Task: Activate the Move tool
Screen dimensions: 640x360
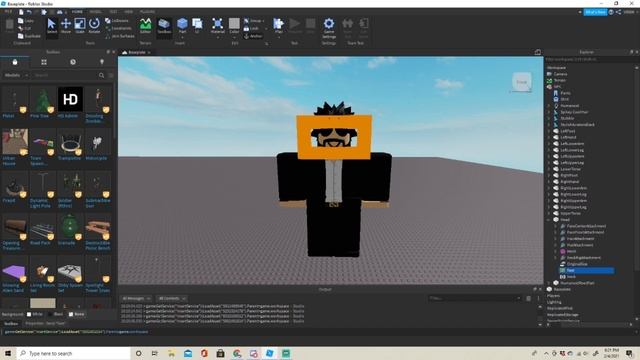Action: [66, 26]
